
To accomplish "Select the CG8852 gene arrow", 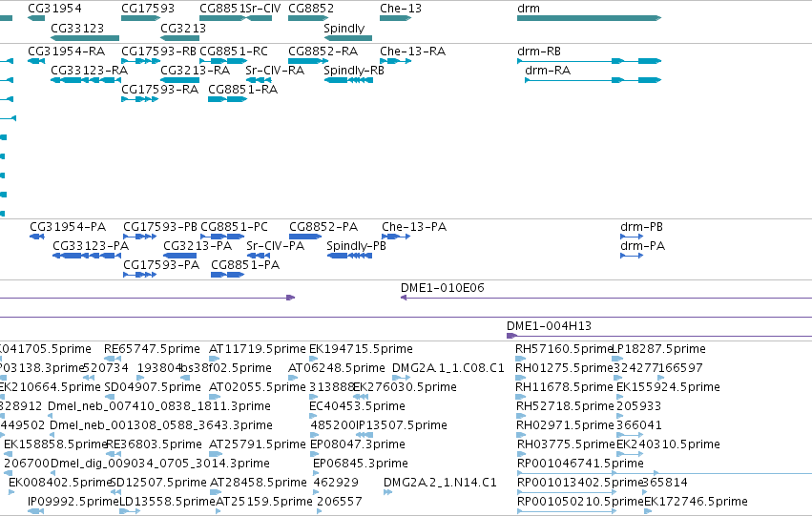I will click(x=308, y=18).
